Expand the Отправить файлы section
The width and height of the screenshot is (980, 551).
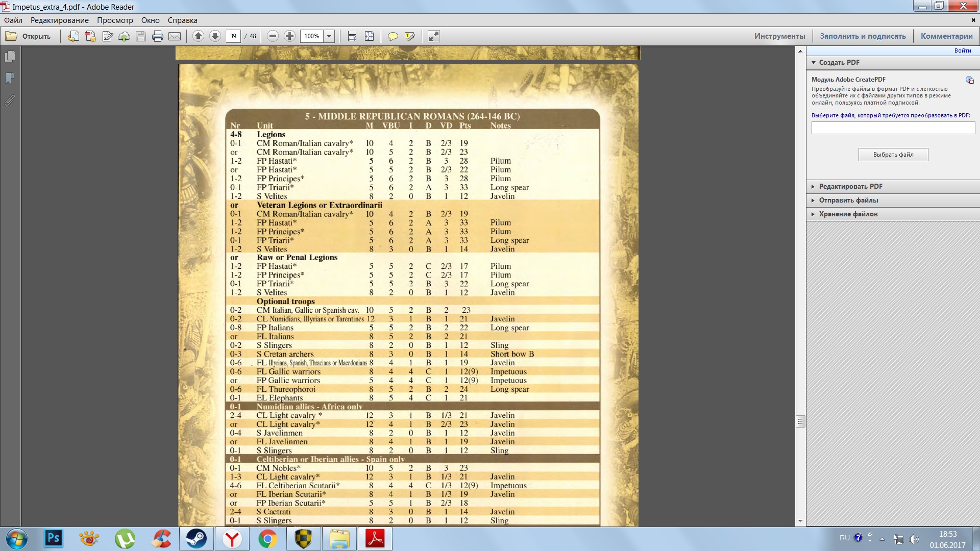[893, 200]
